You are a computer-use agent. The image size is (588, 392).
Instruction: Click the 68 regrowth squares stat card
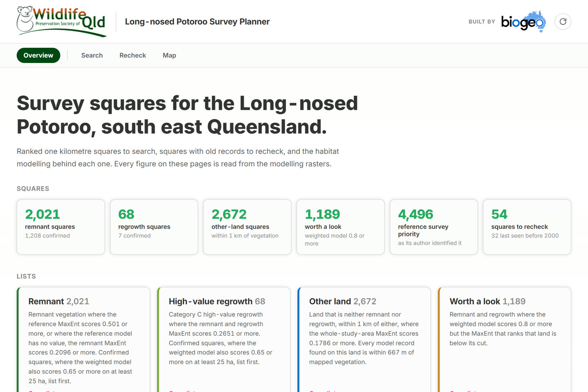click(154, 227)
